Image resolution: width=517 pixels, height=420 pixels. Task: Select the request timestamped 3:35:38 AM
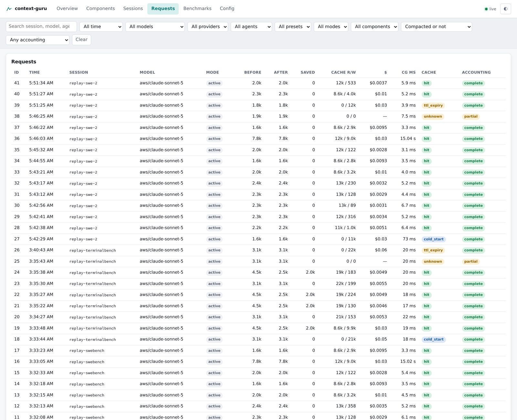coord(258,273)
